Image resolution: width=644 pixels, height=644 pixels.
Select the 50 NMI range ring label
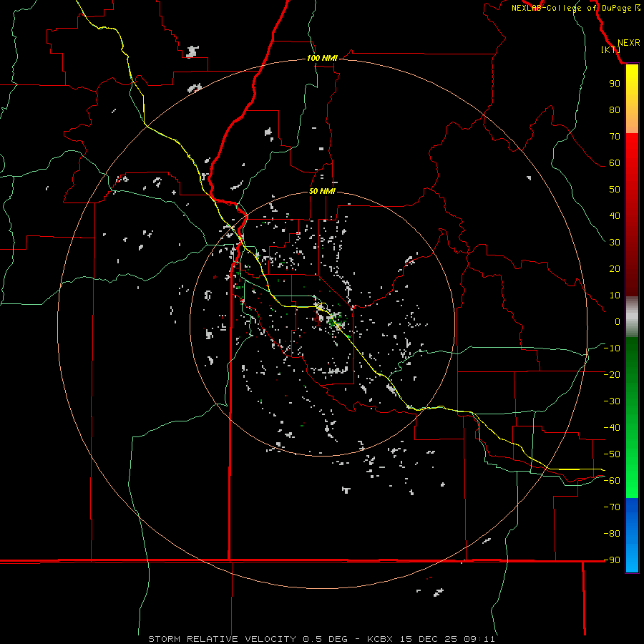[x=322, y=191]
